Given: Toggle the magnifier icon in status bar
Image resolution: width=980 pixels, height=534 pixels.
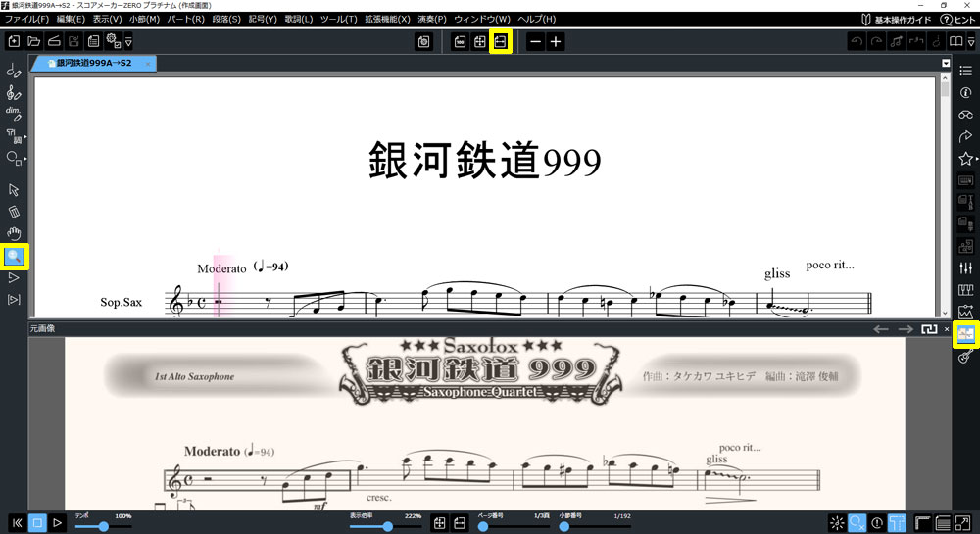Looking at the screenshot, I should 857,523.
